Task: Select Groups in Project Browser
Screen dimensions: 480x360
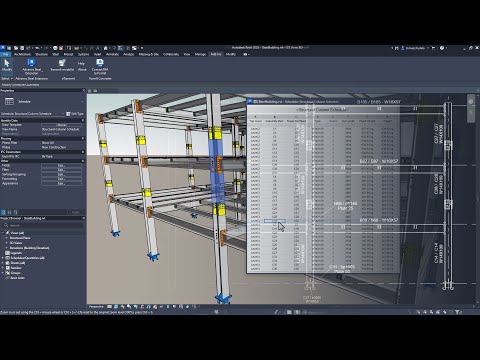Action: [15, 273]
